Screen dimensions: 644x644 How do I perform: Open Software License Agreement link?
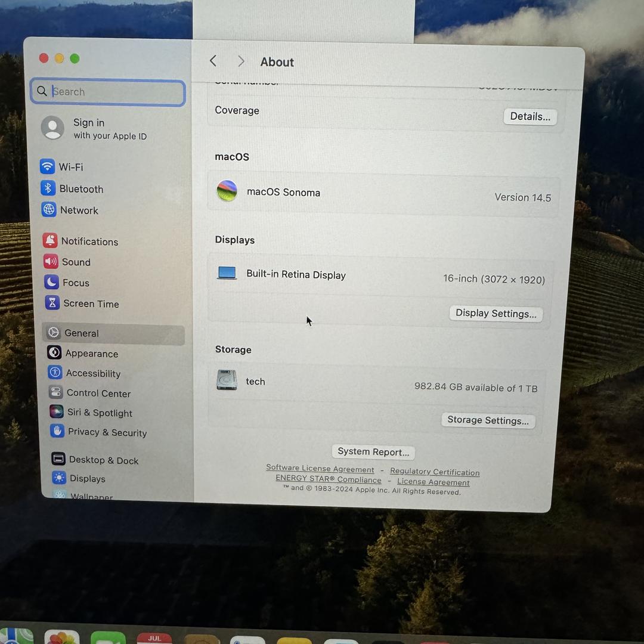pyautogui.click(x=320, y=468)
